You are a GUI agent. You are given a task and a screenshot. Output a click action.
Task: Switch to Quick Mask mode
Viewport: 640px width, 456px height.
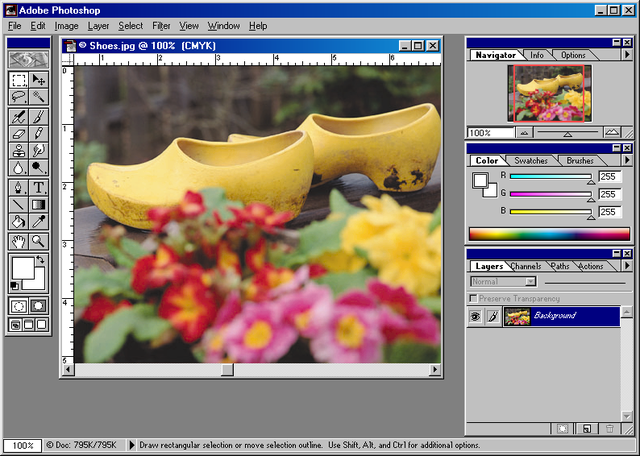pos(38,306)
